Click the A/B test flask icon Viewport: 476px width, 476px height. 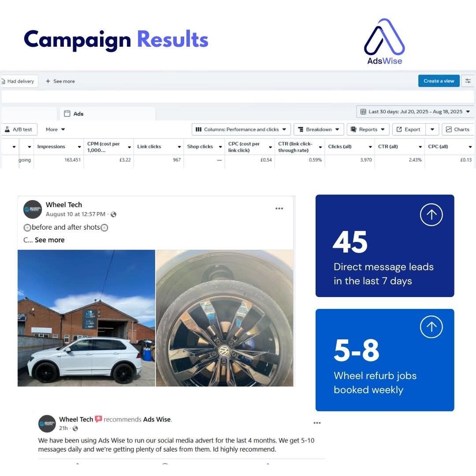click(x=7, y=129)
